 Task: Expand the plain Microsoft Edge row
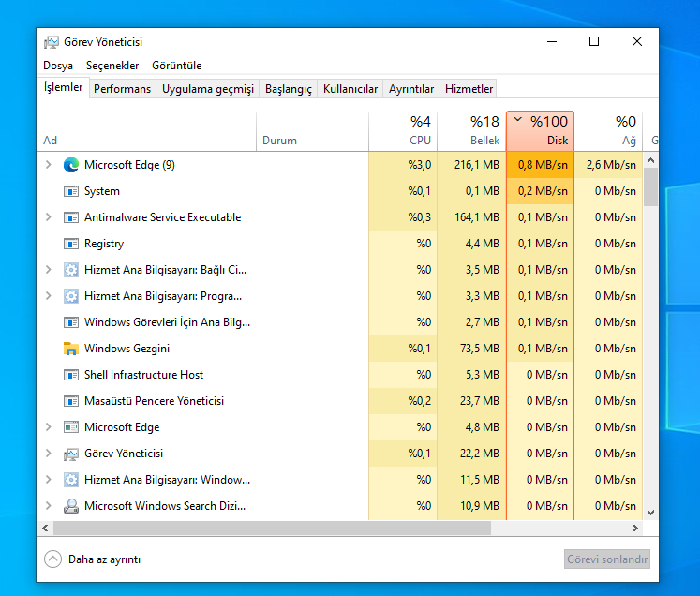coord(48,427)
